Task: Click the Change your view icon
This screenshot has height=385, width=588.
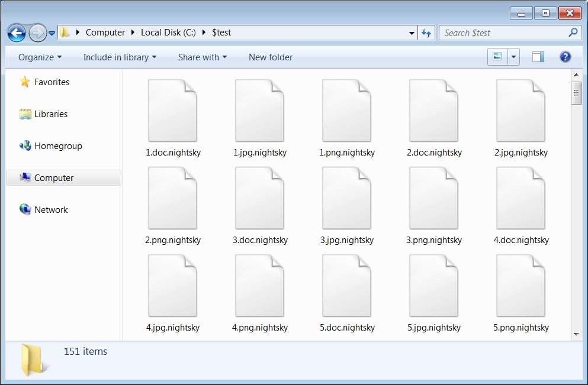Action: [x=497, y=57]
